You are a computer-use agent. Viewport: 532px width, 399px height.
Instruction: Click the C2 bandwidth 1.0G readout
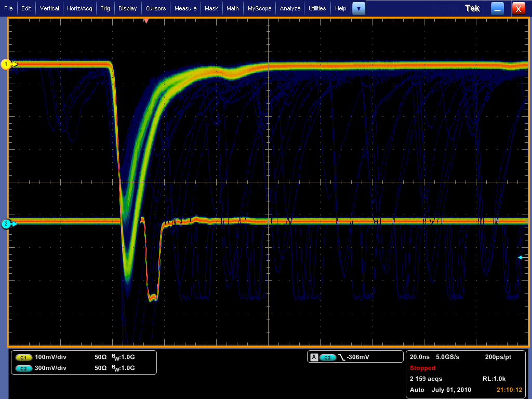pos(123,368)
